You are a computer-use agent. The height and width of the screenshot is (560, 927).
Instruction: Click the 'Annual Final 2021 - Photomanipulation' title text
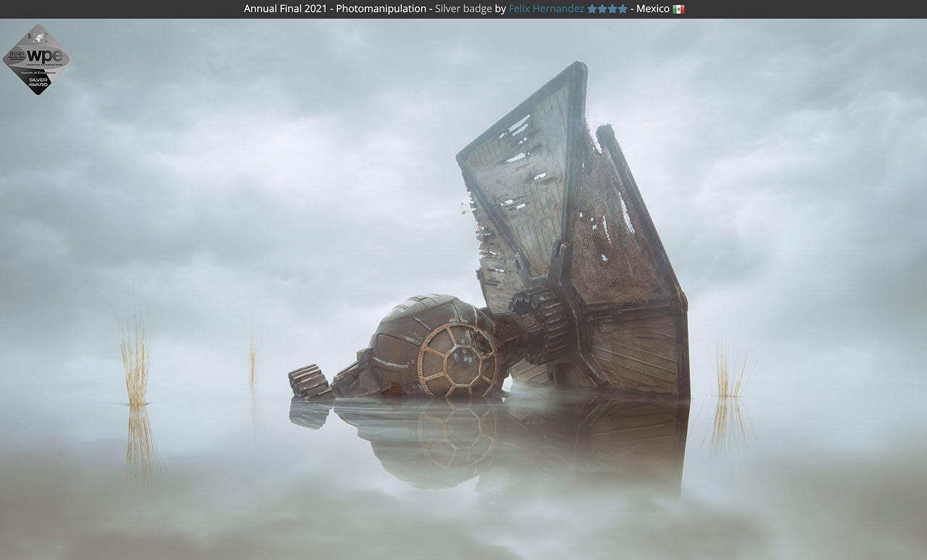[335, 9]
